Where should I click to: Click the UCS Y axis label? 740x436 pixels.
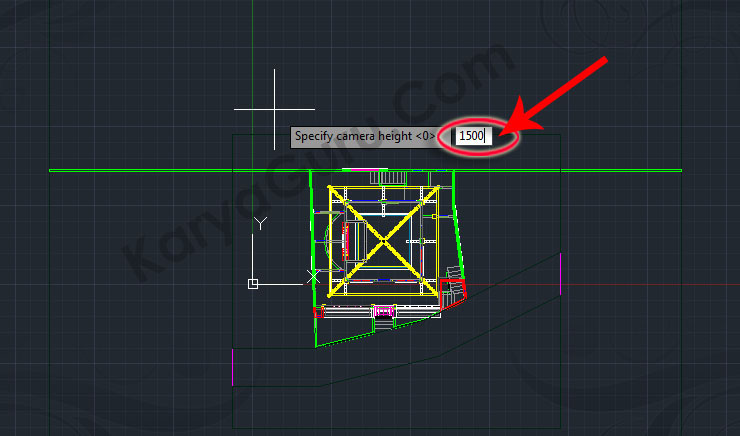tap(260, 223)
